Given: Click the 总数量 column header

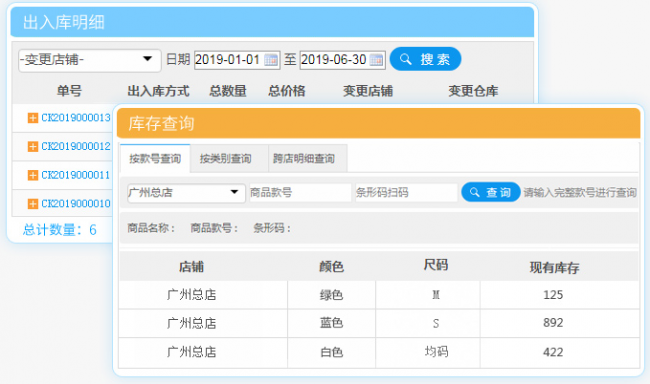Looking at the screenshot, I should [228, 91].
